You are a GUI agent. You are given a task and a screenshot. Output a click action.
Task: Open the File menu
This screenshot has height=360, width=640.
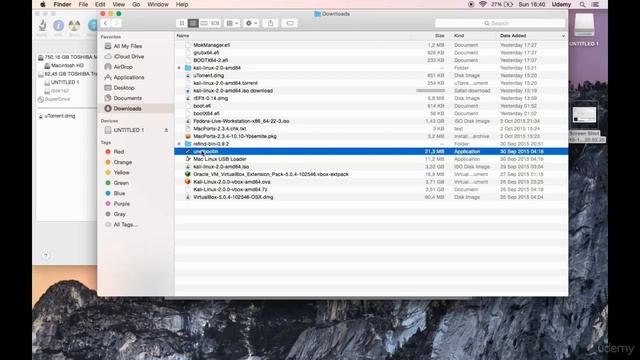point(83,4)
